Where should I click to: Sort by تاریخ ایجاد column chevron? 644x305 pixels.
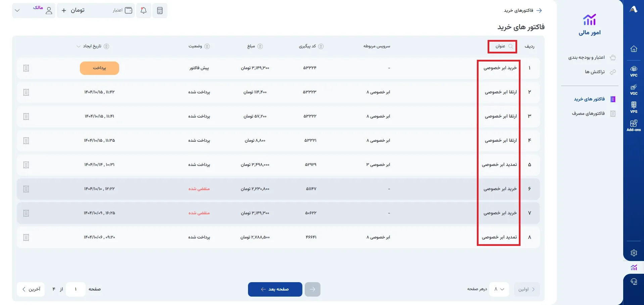(x=79, y=46)
